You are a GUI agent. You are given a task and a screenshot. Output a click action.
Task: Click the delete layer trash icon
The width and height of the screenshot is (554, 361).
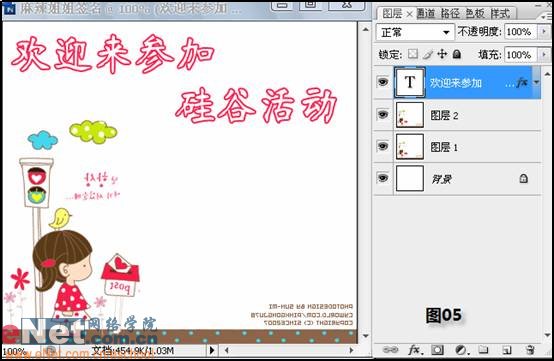click(530, 350)
